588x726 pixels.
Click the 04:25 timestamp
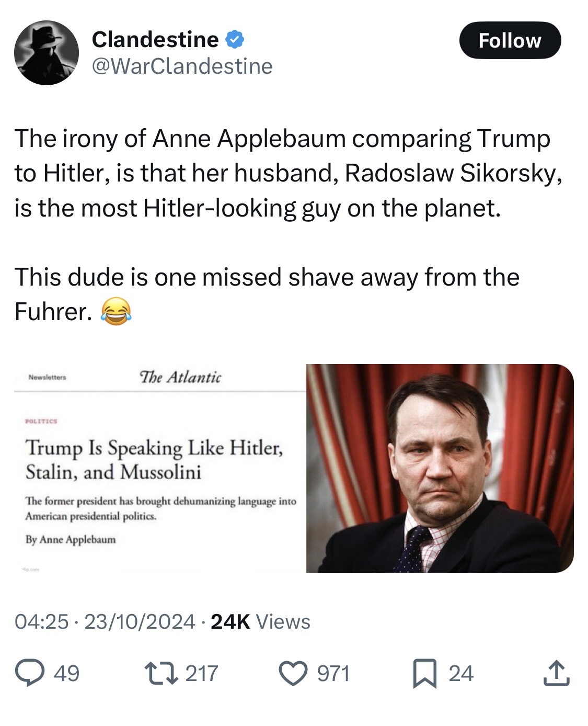pyautogui.click(x=41, y=621)
